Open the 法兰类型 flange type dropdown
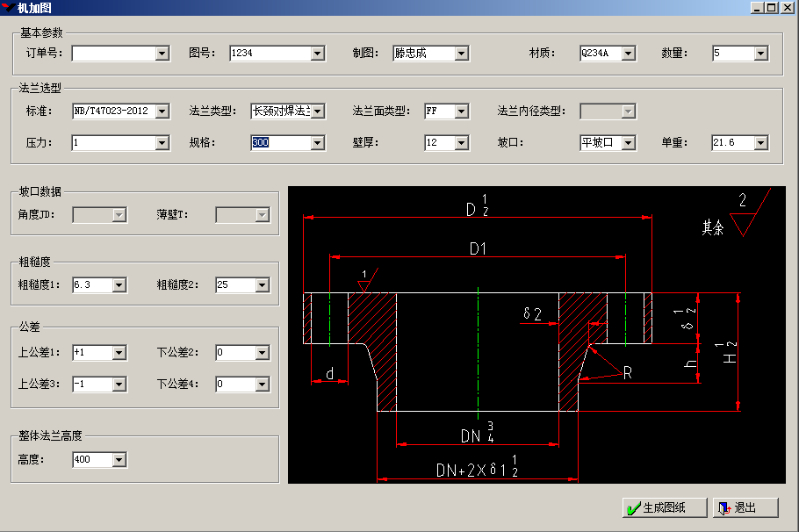799x532 pixels. (x=317, y=111)
